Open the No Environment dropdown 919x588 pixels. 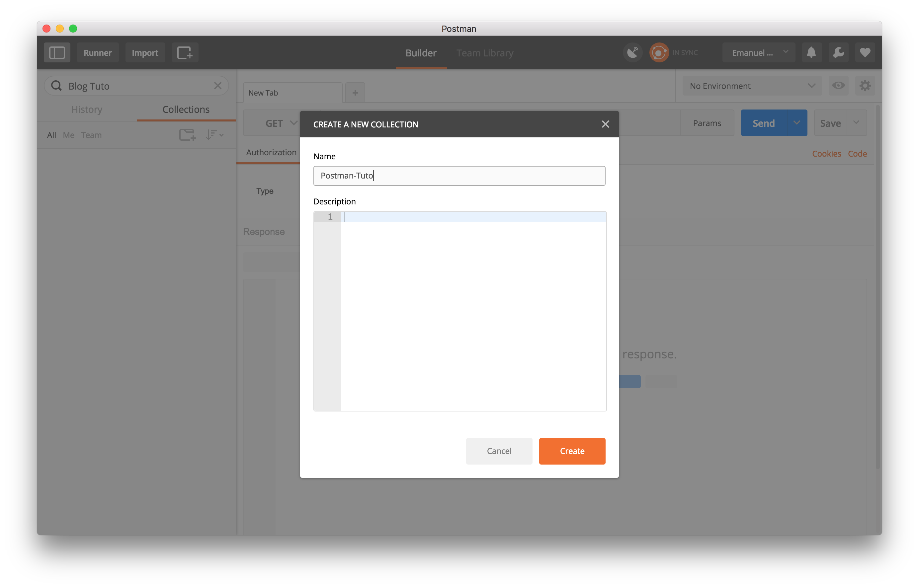(x=752, y=86)
